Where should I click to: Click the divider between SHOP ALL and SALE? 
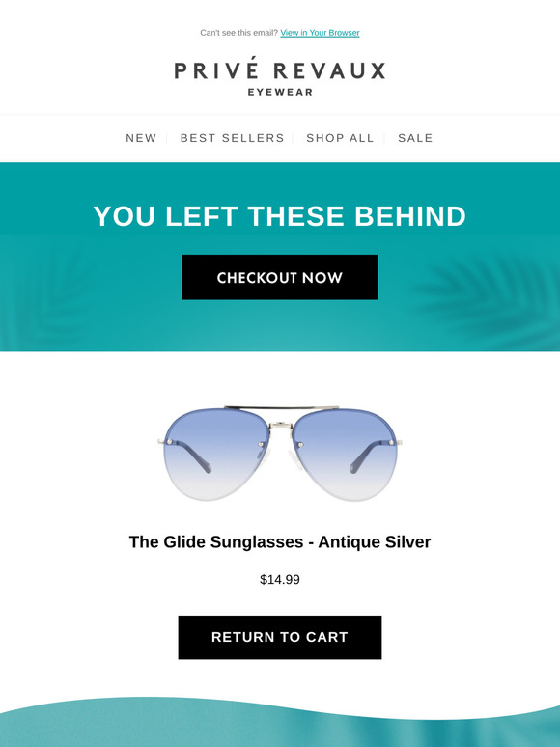385,138
